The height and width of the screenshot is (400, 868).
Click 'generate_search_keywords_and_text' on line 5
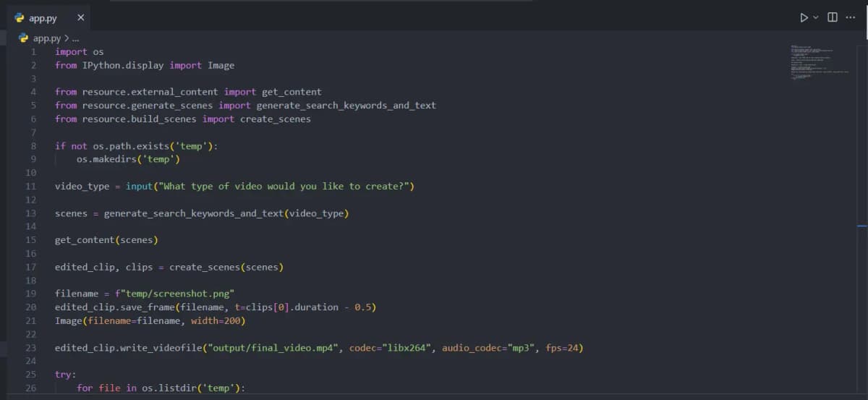(x=346, y=106)
